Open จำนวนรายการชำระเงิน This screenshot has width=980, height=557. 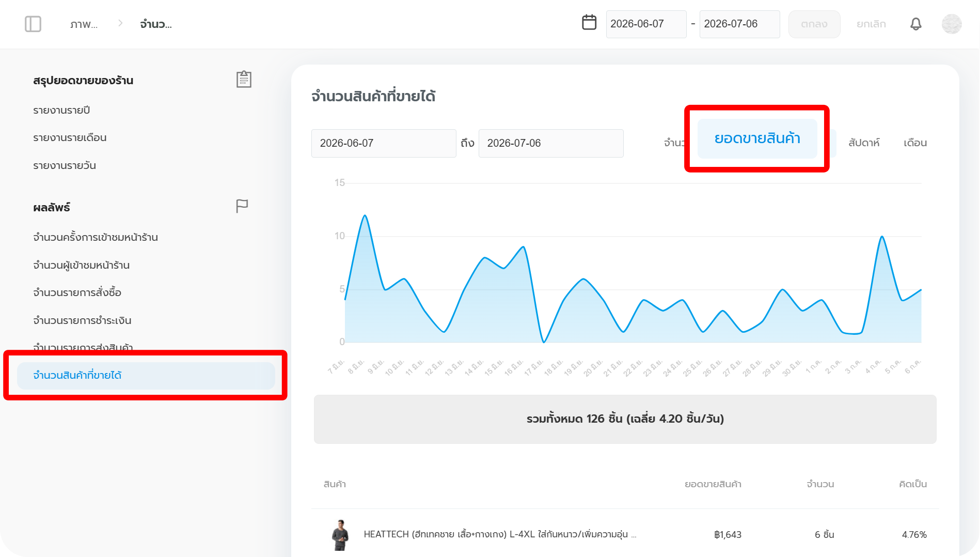82,320
